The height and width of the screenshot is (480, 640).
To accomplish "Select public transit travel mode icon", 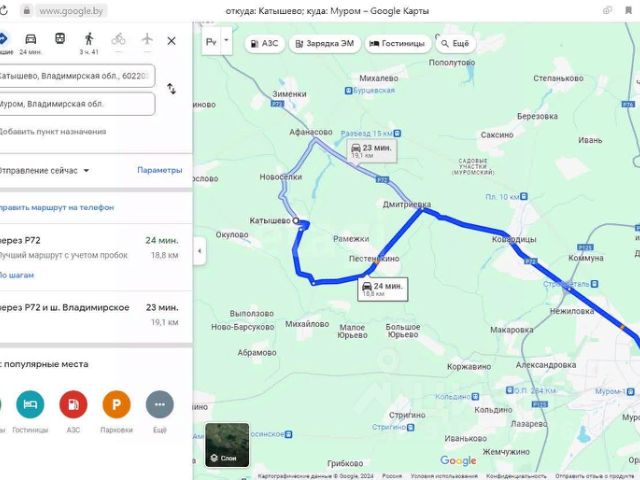I will pyautogui.click(x=60, y=39).
